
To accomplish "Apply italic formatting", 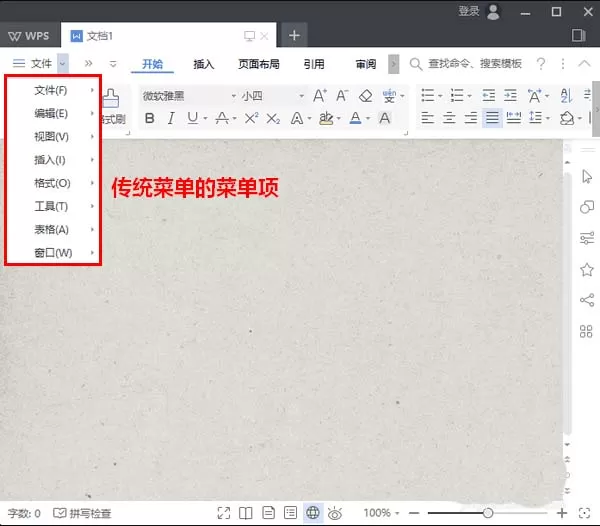I will coord(171,118).
